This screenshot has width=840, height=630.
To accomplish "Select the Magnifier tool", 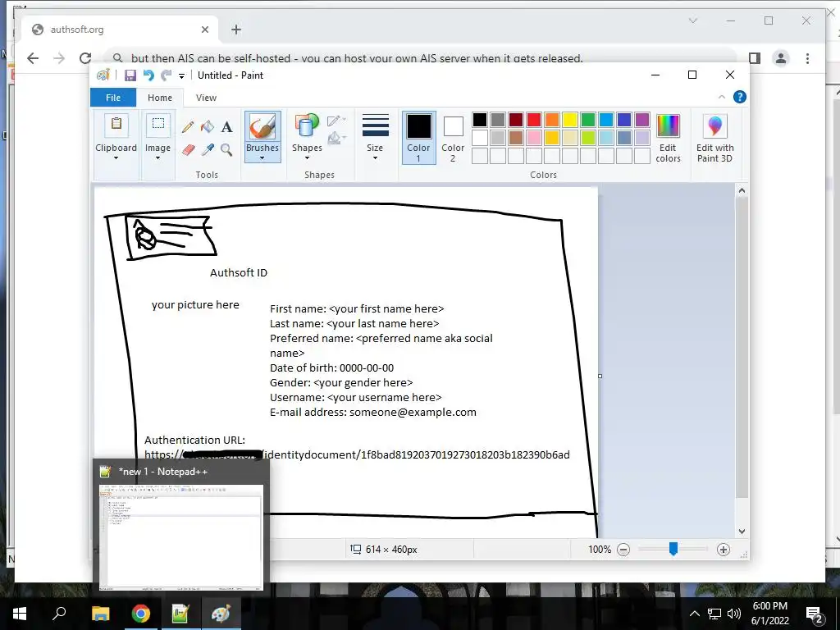I will [x=226, y=149].
